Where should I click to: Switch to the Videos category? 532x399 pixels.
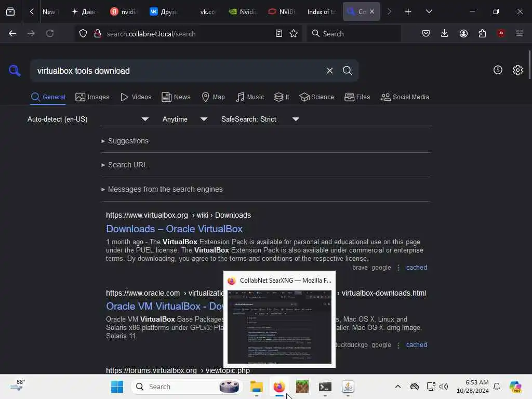[x=136, y=97]
